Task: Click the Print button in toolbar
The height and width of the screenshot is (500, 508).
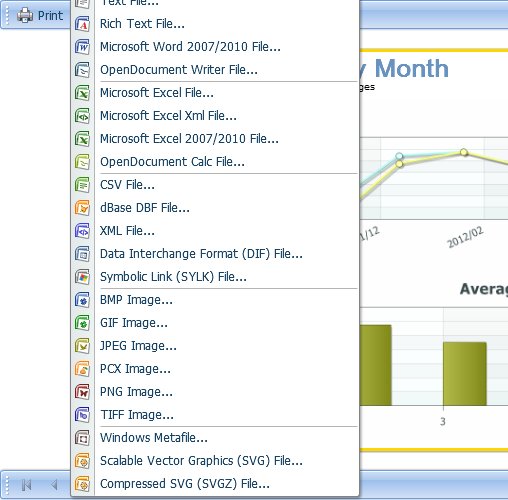Action: coord(40,15)
